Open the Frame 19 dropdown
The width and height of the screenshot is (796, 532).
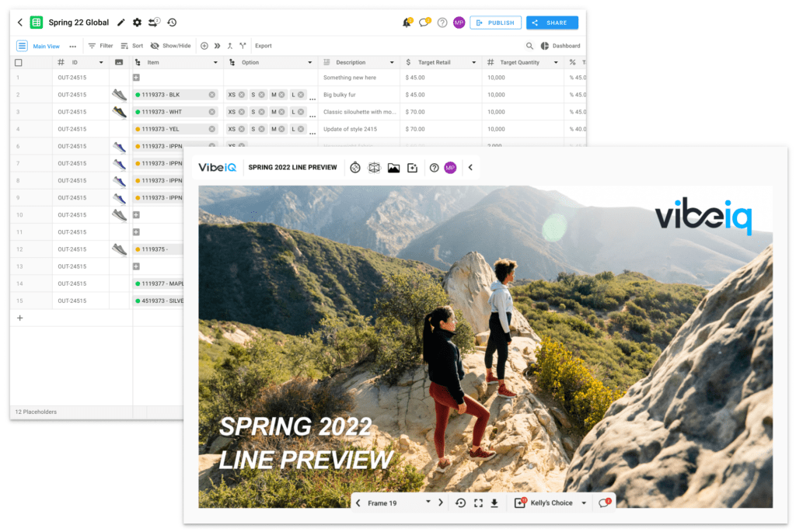tap(428, 503)
